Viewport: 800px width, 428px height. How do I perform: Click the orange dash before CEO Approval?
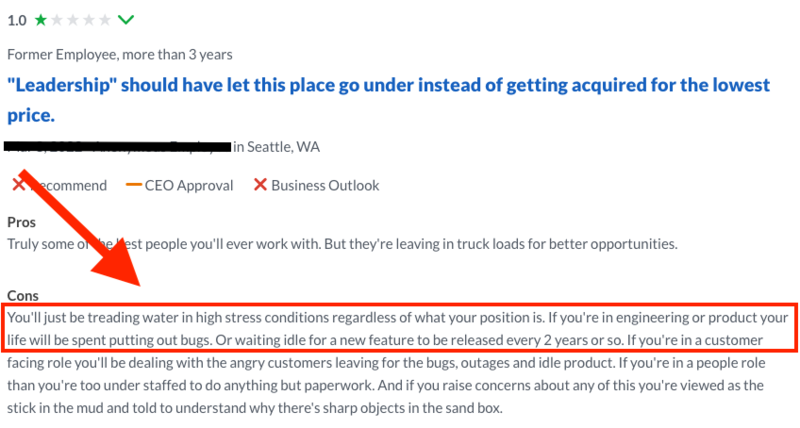pos(133,185)
